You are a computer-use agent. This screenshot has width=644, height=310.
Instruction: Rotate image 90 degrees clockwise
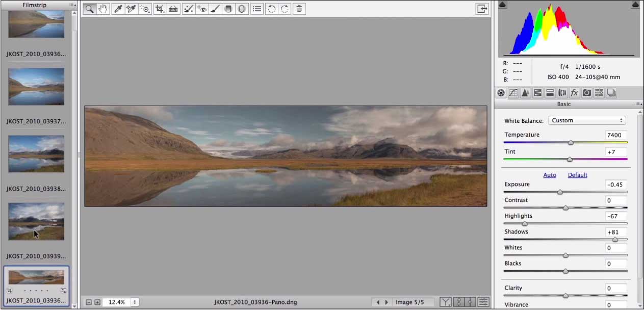[x=285, y=9]
